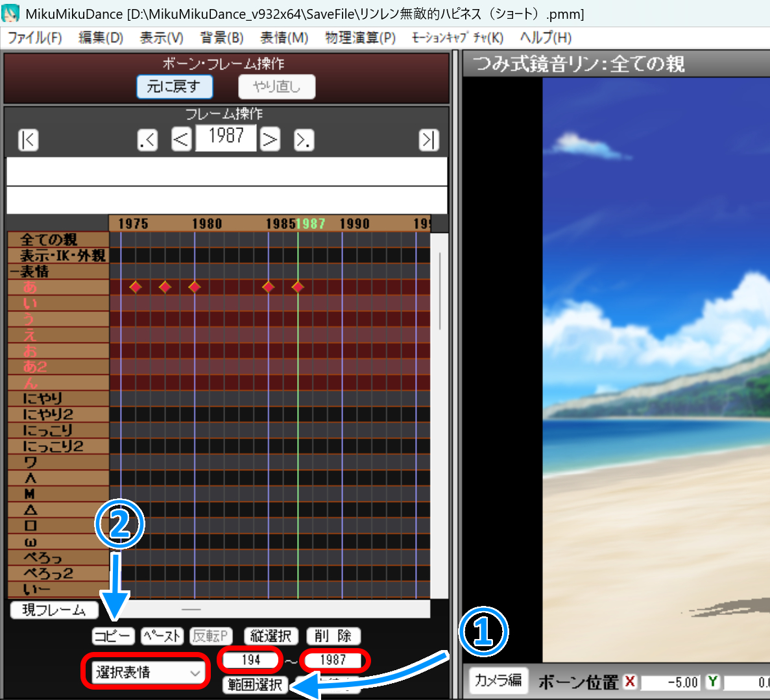
Task: Jump to previous keyframe button
Action: (x=147, y=139)
